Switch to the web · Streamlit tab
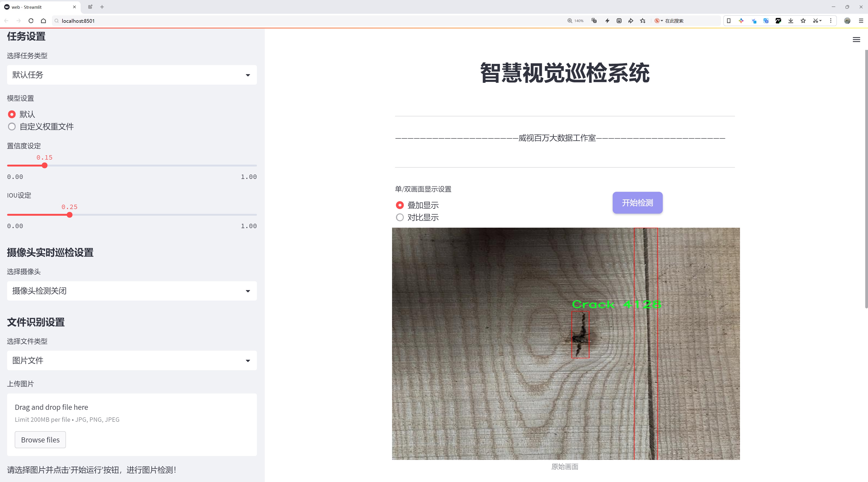 click(x=40, y=7)
